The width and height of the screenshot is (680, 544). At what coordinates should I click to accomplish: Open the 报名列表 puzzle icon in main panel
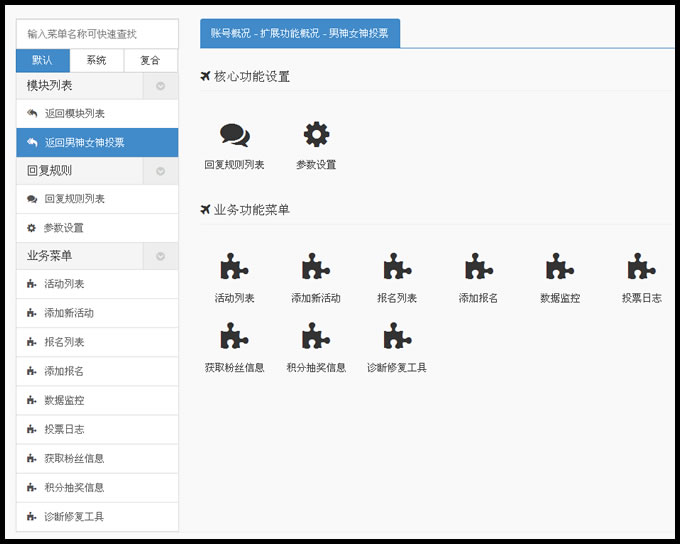(x=397, y=267)
